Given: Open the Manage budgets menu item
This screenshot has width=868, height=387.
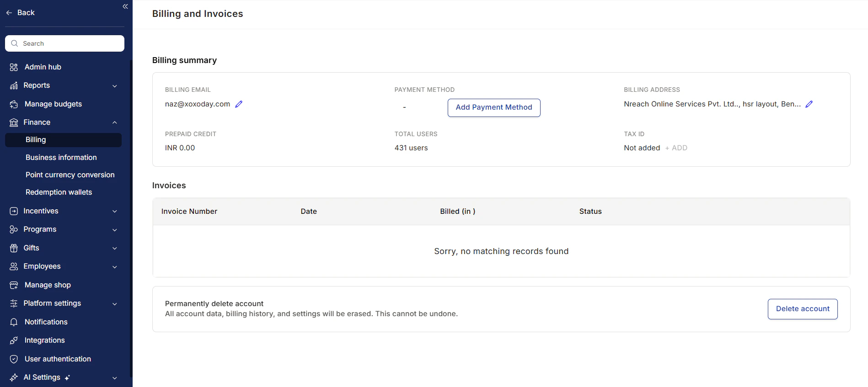Looking at the screenshot, I should pos(53,104).
